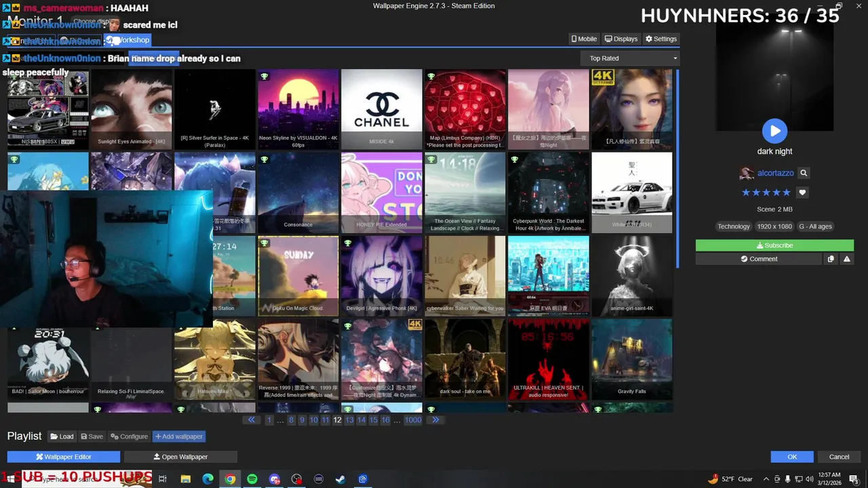The width and height of the screenshot is (868, 488).
Task: Save the playlist
Action: [x=92, y=436]
